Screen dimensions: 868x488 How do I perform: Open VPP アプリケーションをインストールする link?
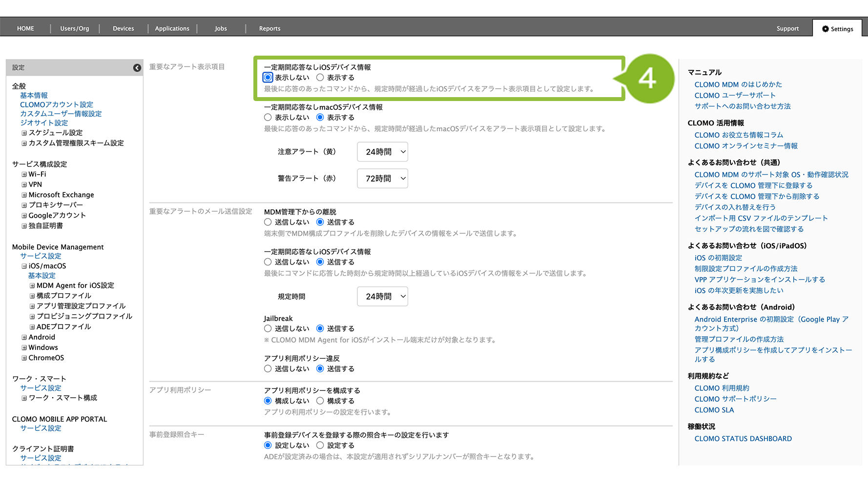[x=760, y=280]
